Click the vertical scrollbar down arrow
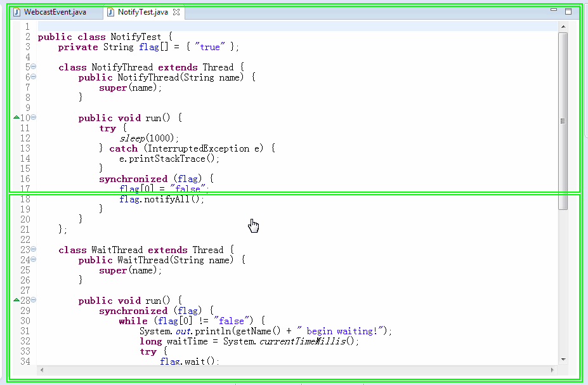This screenshot has width=588, height=385. tap(563, 360)
